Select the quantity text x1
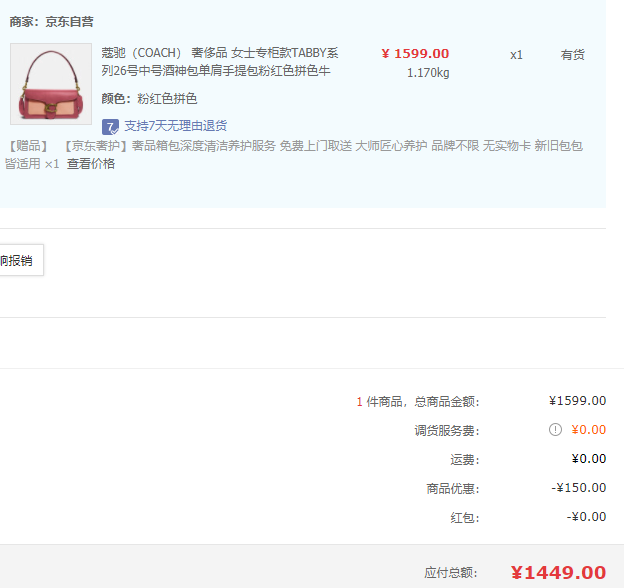This screenshot has width=624, height=588. click(x=516, y=55)
